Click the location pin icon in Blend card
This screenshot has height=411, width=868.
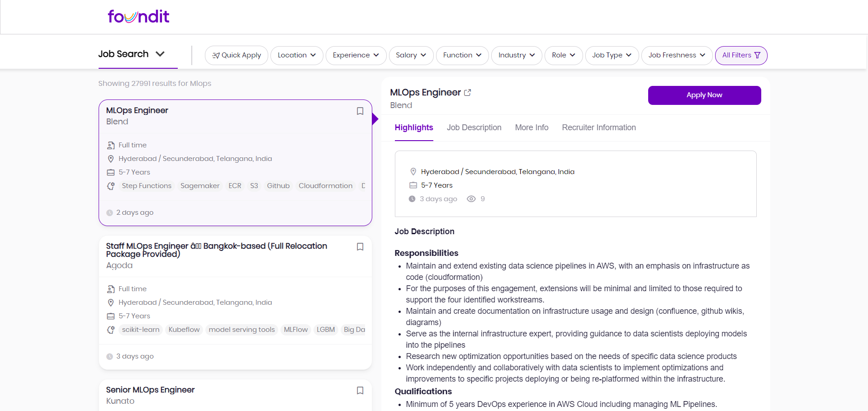click(111, 159)
